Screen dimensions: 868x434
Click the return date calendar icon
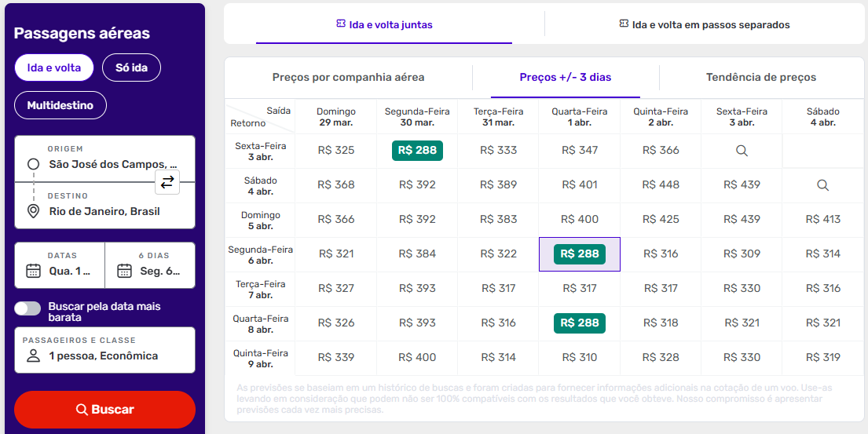[124, 271]
